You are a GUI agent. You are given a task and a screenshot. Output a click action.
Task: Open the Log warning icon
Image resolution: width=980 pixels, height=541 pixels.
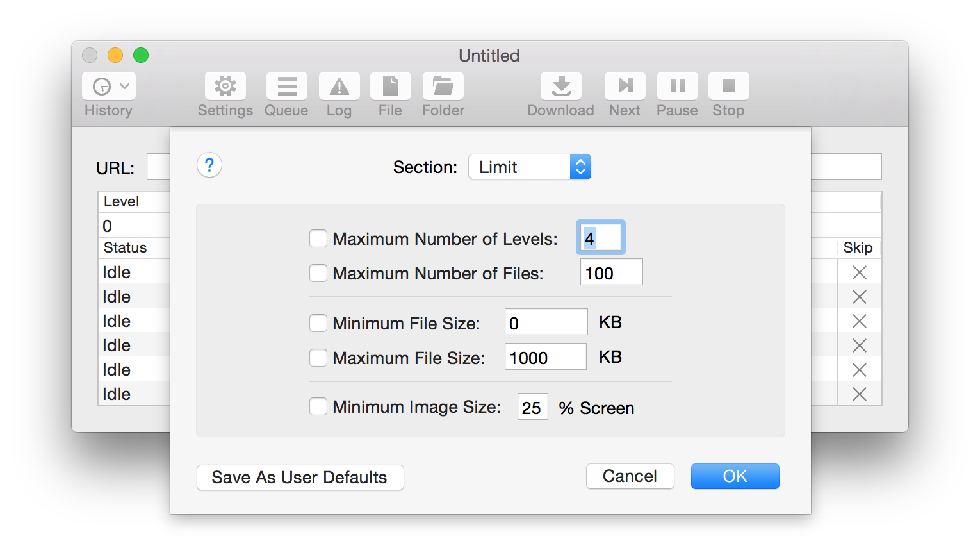339,87
